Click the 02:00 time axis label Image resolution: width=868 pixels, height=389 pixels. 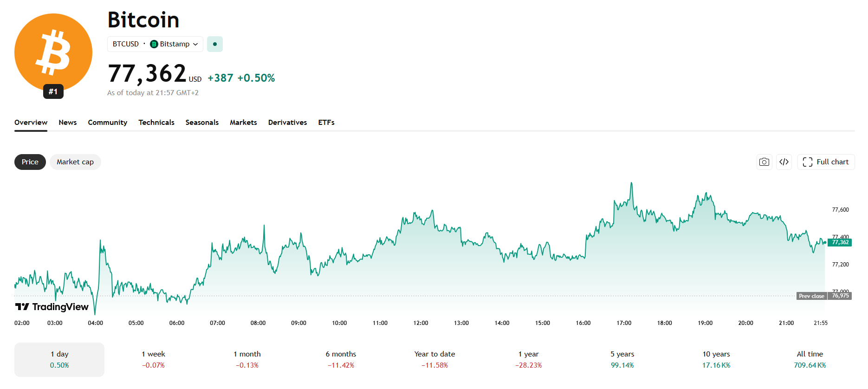(22, 323)
